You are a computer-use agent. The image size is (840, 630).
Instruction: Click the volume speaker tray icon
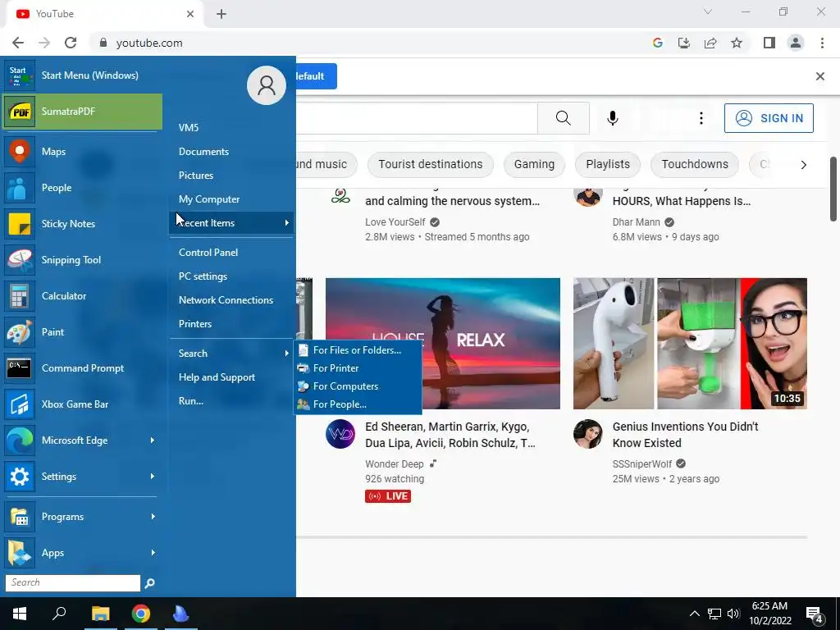(733, 614)
